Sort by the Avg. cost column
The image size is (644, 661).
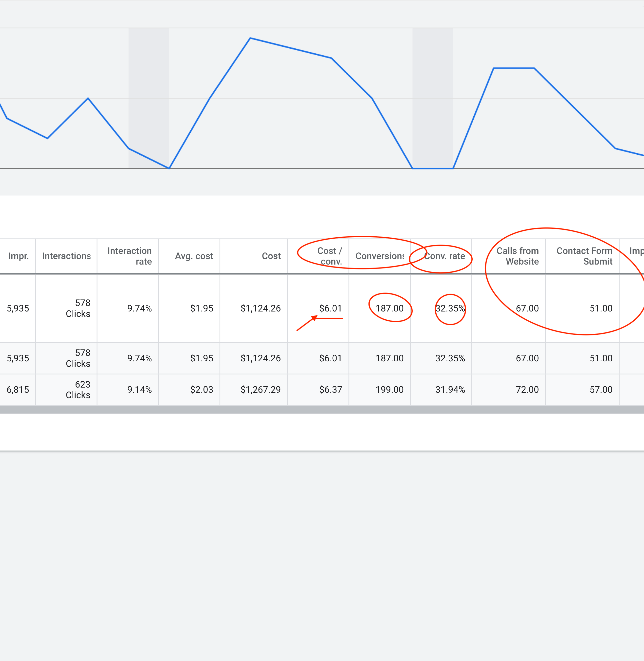(x=194, y=256)
